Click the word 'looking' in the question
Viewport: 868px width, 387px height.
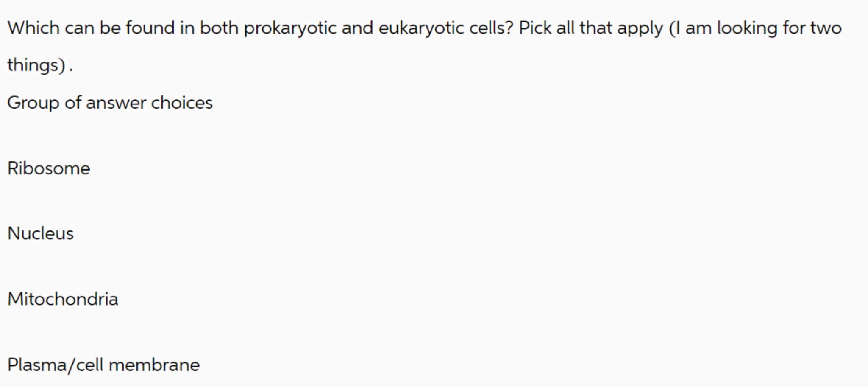pyautogui.click(x=747, y=28)
